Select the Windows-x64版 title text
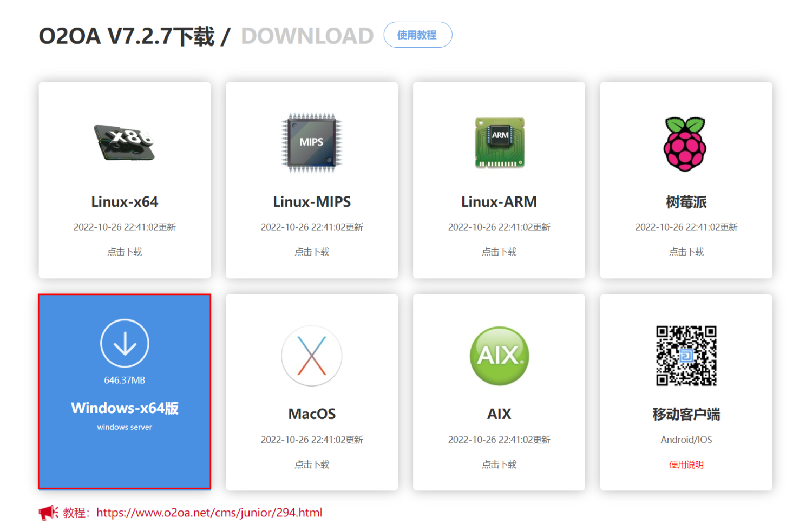 pyautogui.click(x=125, y=408)
